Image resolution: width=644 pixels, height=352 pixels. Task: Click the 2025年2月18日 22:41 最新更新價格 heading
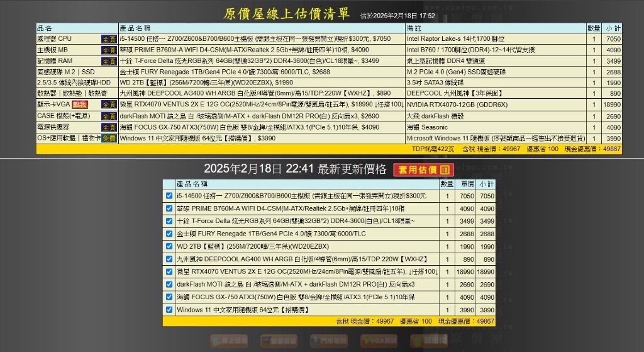point(295,169)
